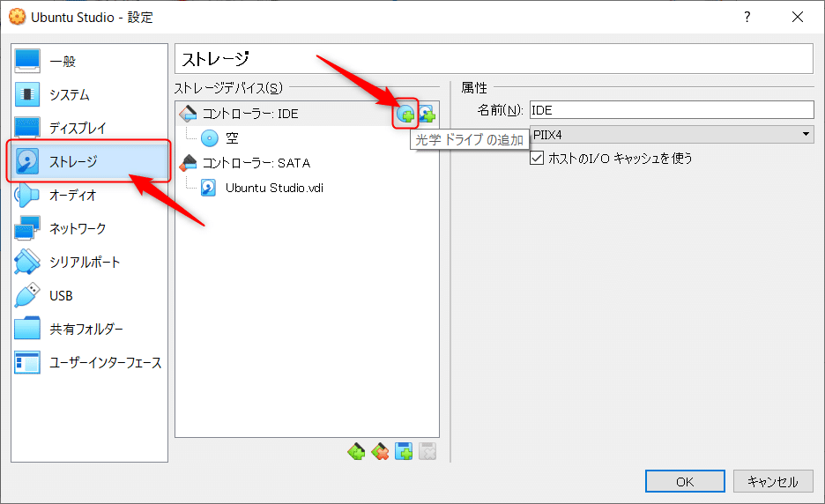The height and width of the screenshot is (504, 825).
Task: Click the add hard disk icon on IDE controller
Action: coord(427,114)
